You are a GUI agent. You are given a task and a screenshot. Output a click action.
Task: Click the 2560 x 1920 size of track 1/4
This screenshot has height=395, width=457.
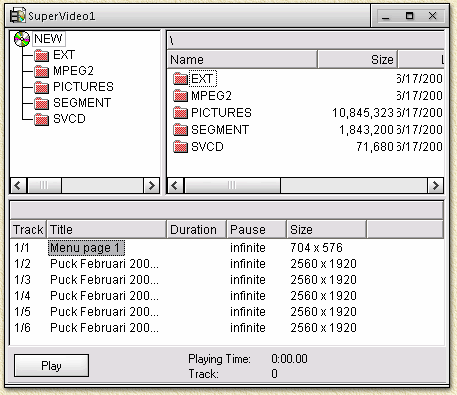(x=323, y=296)
